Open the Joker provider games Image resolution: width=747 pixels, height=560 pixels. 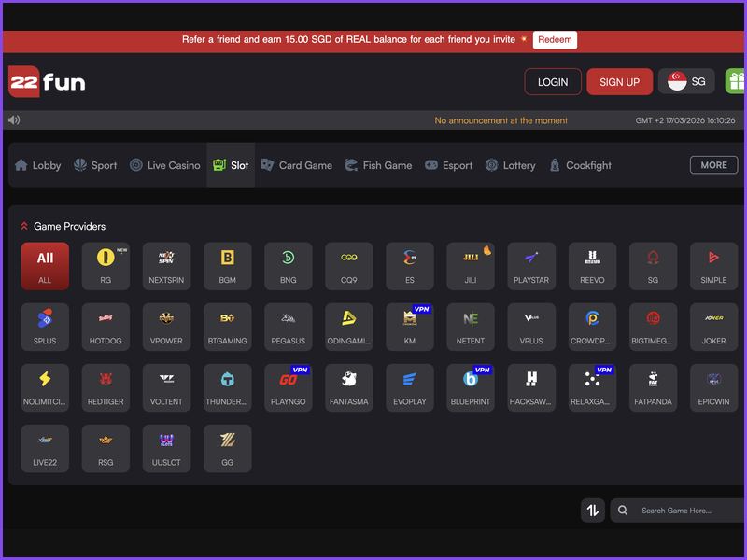coord(713,326)
